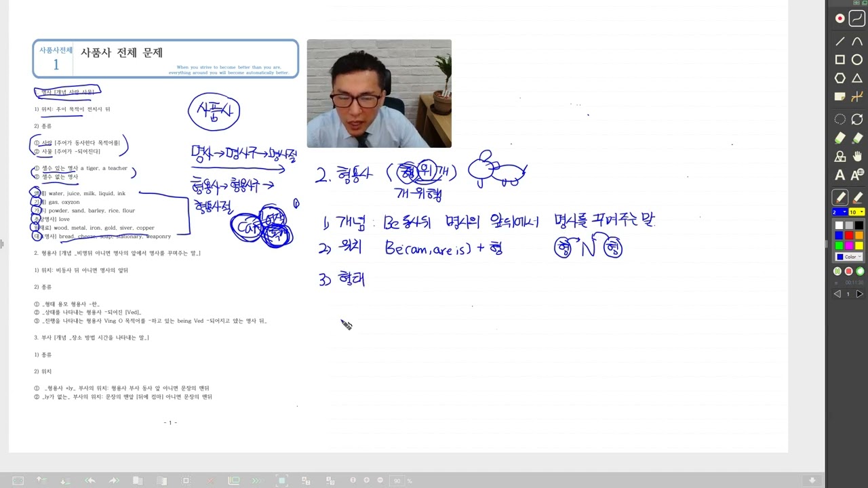Click the green pause round button
Screen dimensions: 868x488
pyautogui.click(x=837, y=271)
